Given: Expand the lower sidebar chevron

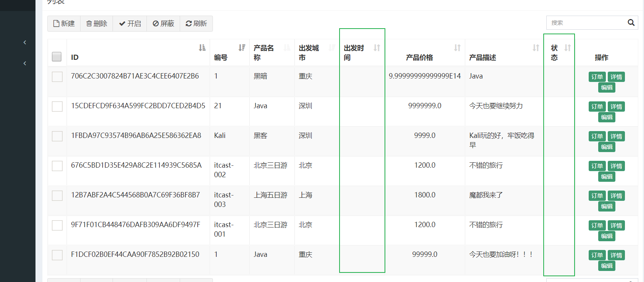Looking at the screenshot, I should 25,63.
